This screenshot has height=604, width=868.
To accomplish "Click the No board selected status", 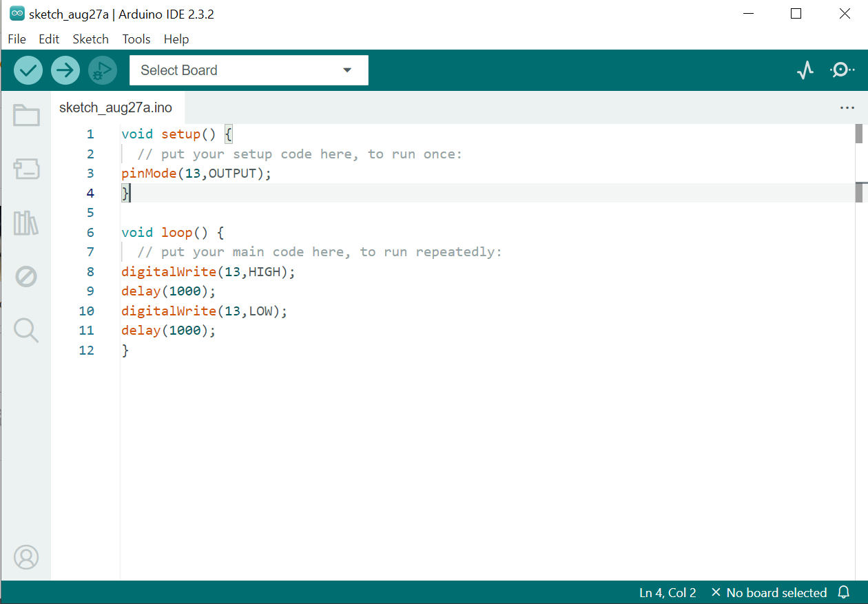I will pos(769,592).
